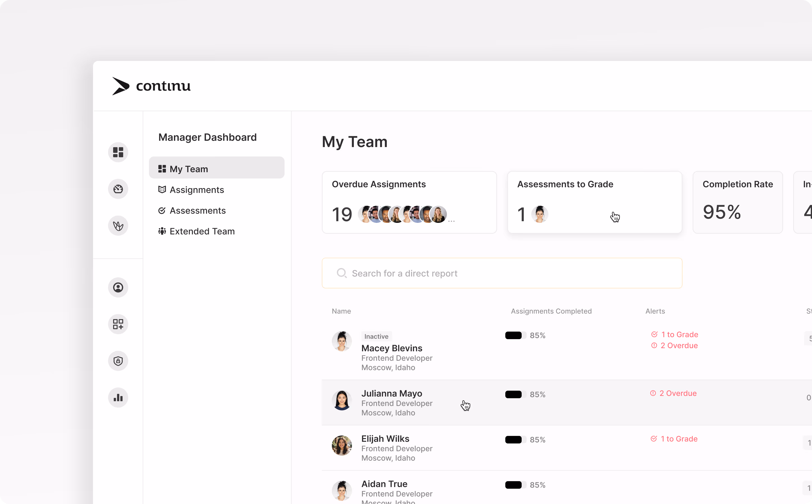Open Elijah Wilks profile name
This screenshot has height=504, width=812.
coord(385,439)
